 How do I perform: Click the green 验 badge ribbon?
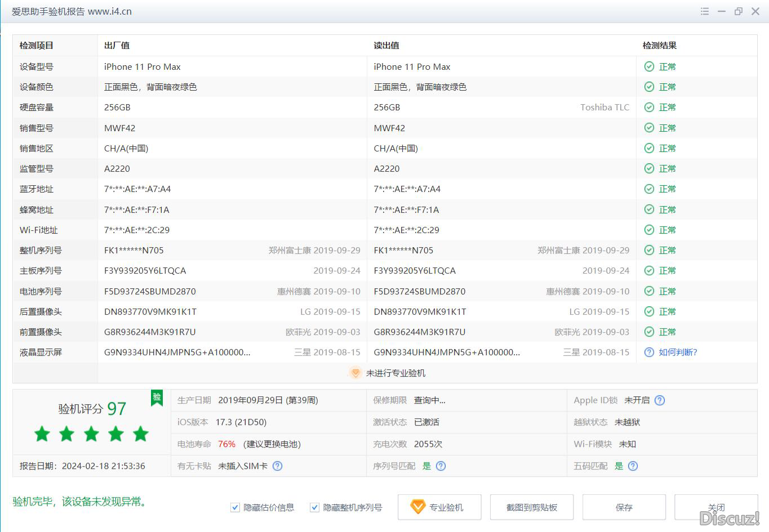(x=157, y=397)
